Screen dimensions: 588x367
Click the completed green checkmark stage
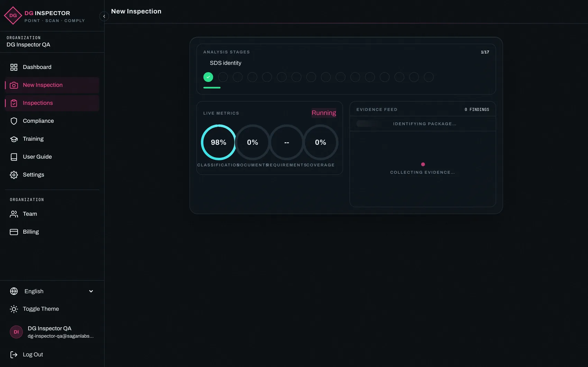208,77
